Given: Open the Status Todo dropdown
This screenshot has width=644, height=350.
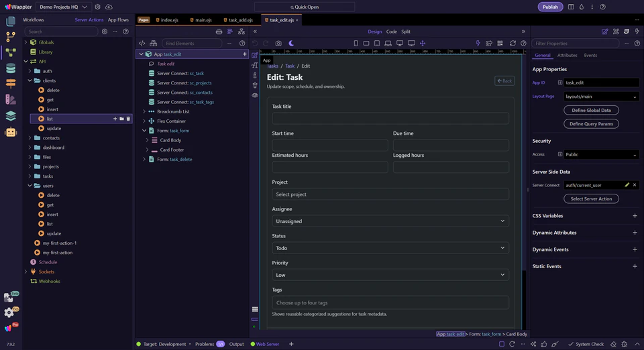Looking at the screenshot, I should tap(390, 248).
